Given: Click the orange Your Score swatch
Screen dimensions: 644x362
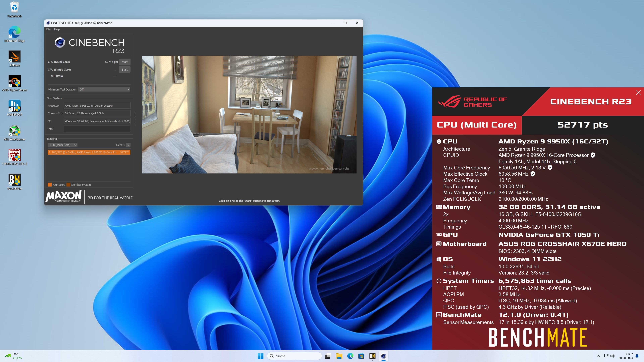Looking at the screenshot, I should click(49, 185).
